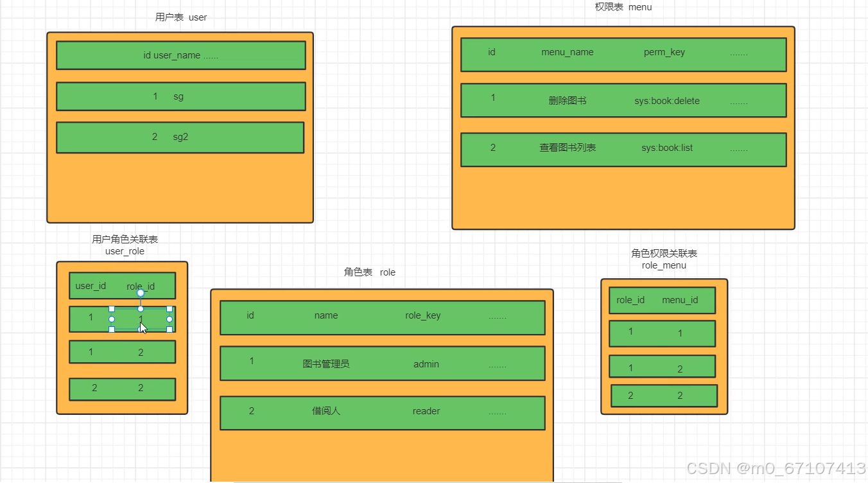Select the user_role row with values 2 2
Viewport: 868px width, 483px height.
click(x=122, y=388)
